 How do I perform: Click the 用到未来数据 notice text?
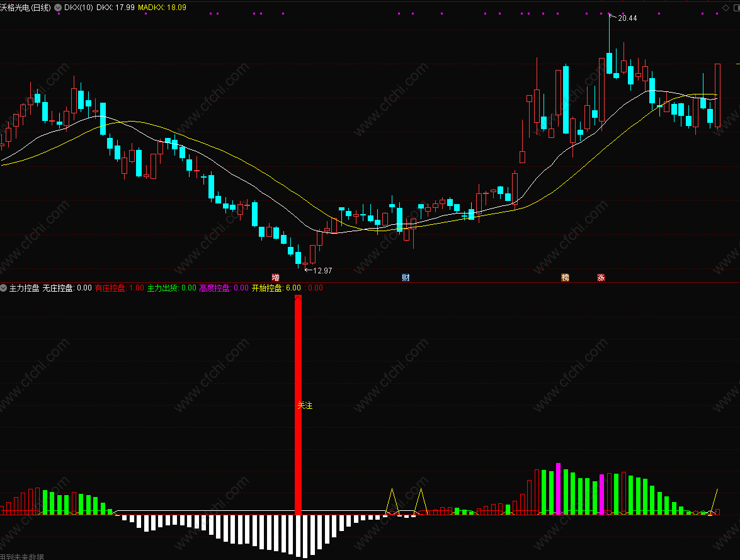pyautogui.click(x=21, y=557)
